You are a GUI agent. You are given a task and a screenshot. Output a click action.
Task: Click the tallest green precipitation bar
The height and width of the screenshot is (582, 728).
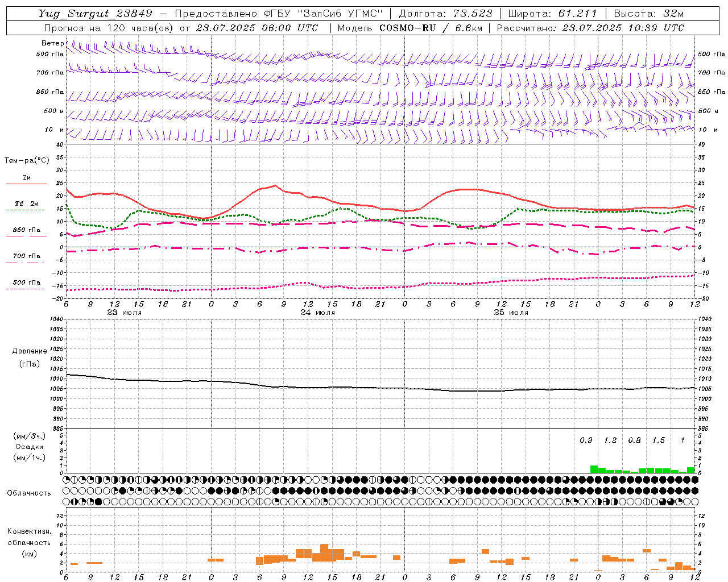pos(594,469)
